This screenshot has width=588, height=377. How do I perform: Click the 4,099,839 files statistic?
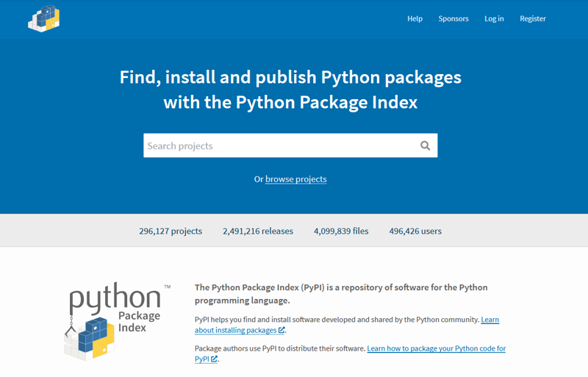coord(341,231)
